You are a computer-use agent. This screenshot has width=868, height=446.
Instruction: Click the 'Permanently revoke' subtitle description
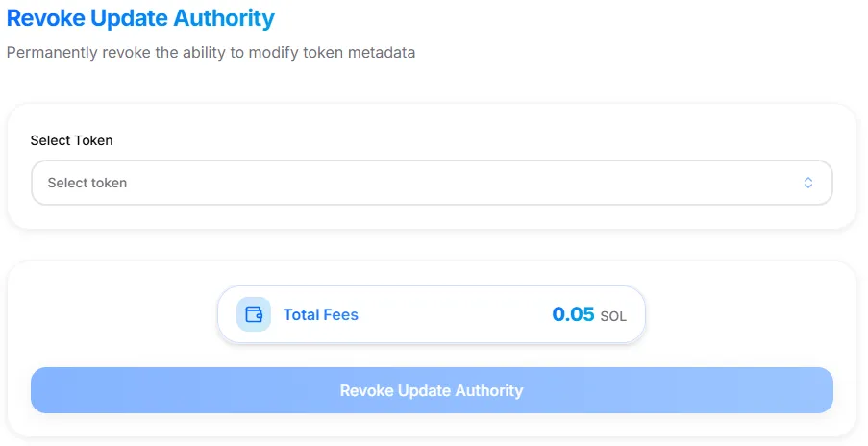[211, 53]
